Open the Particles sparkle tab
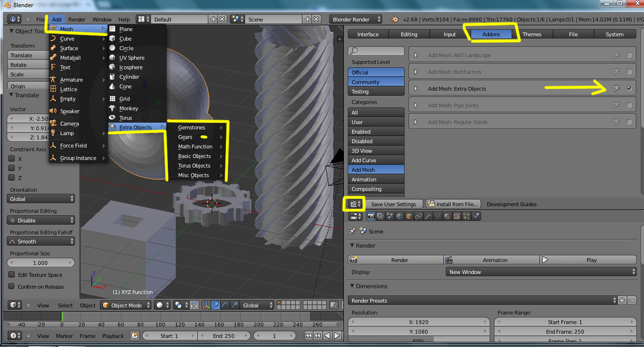Viewport: 644px width, 347px height. 466,216
